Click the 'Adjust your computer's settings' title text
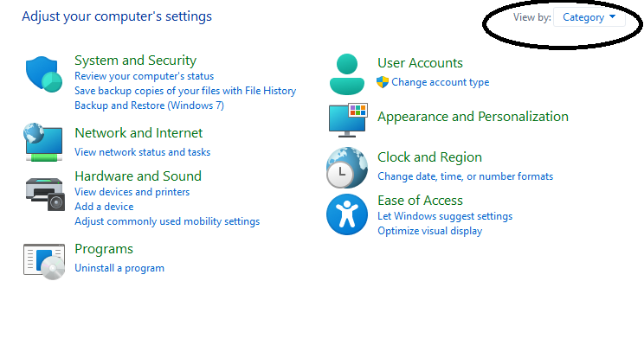644x345 pixels. point(117,16)
